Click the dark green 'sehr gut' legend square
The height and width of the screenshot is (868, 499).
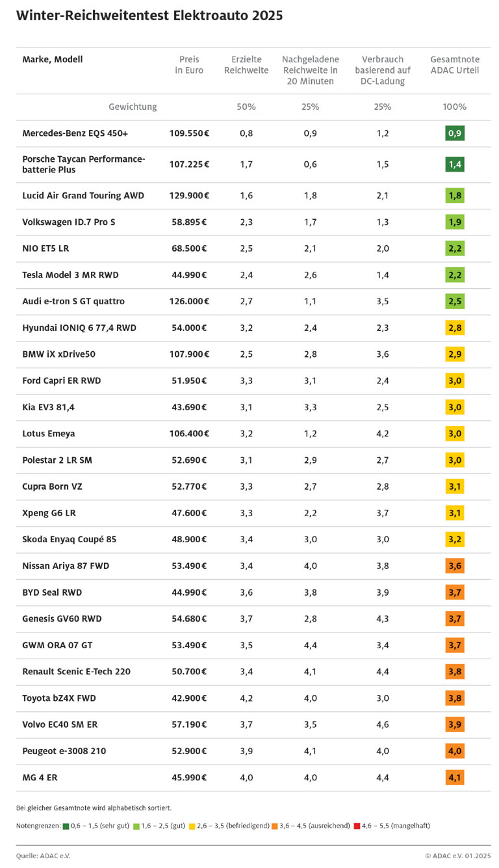66,826
